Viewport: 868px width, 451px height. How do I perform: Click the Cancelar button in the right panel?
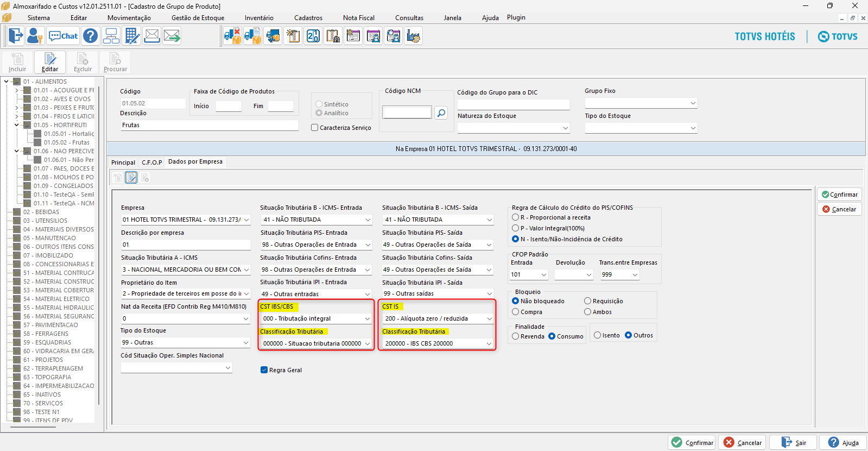[x=839, y=209]
